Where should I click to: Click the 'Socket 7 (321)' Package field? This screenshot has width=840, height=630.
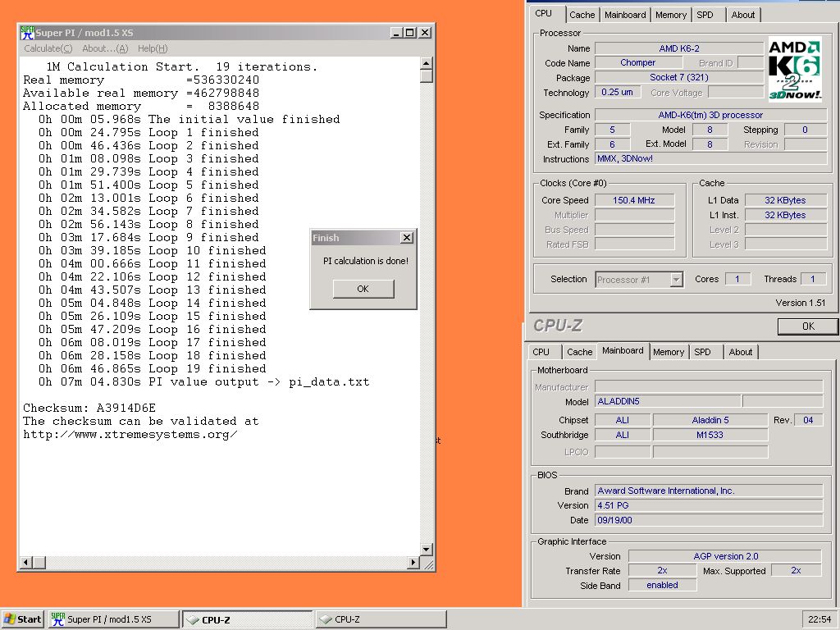coord(679,77)
